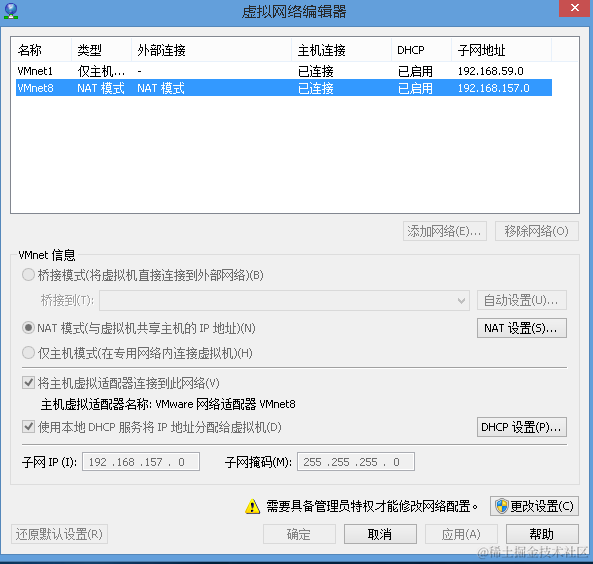Select 仅主机模式 radio button
The height and width of the screenshot is (564, 593).
pos(28,353)
